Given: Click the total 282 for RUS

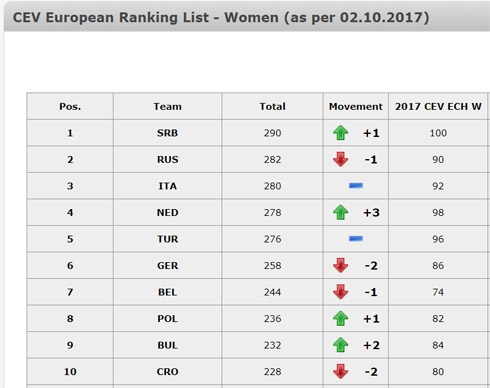Looking at the screenshot, I should (272, 159).
